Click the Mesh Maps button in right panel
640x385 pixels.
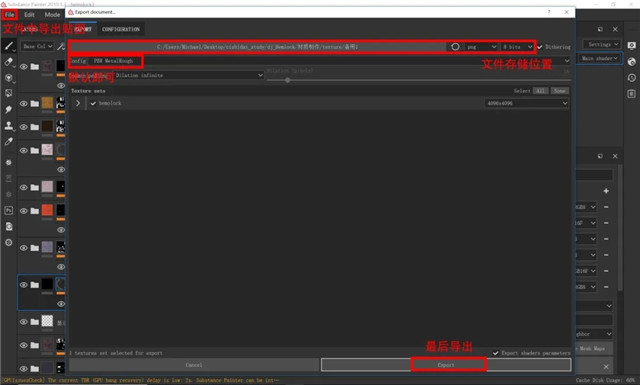[x=593, y=348]
